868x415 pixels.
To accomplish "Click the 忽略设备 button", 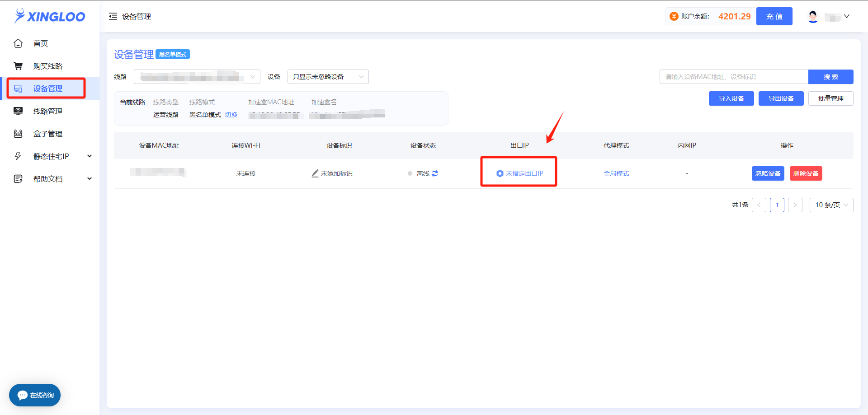I will tap(768, 173).
